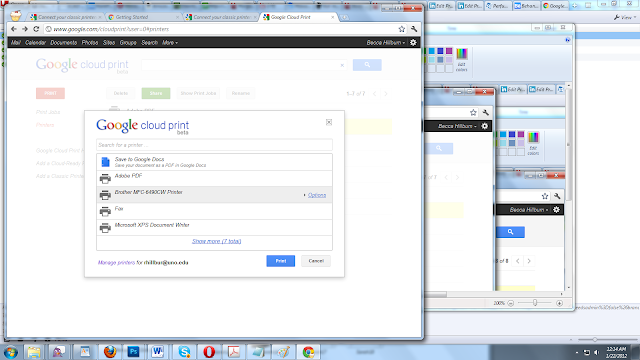Zoom out in Paint with minus button
The height and width of the screenshot is (360, 640).
(511, 303)
